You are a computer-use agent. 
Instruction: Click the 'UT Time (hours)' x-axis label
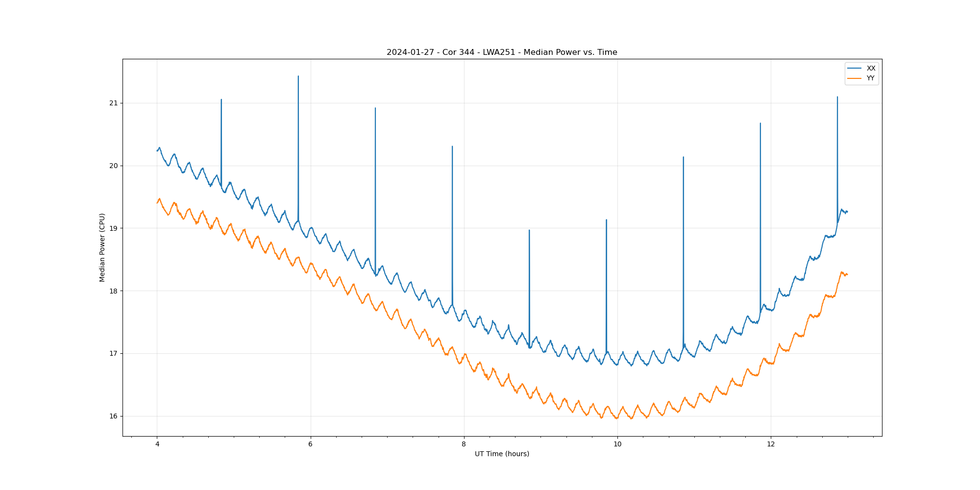[502, 454]
